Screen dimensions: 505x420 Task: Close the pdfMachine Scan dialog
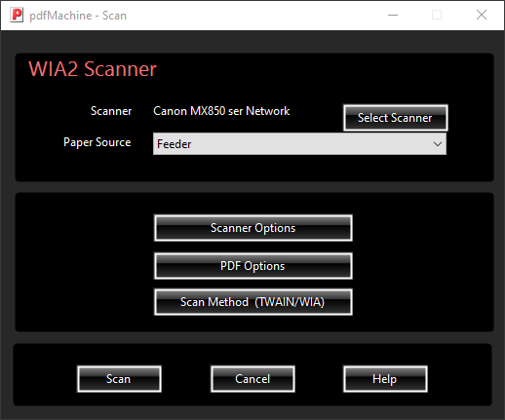[482, 15]
